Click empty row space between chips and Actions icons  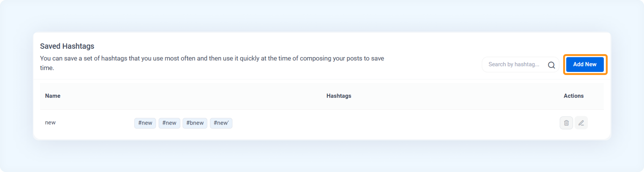[395, 123]
